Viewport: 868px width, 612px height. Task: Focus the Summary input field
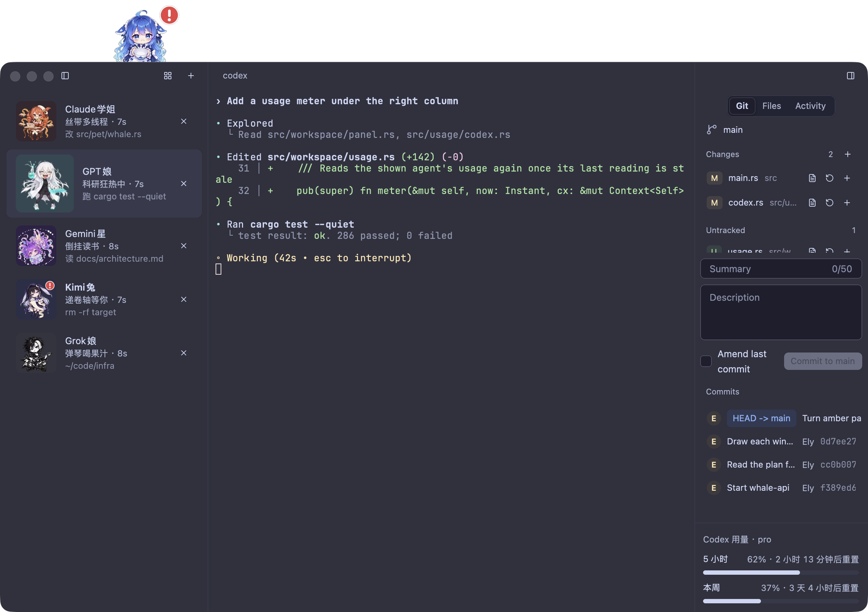coord(781,269)
